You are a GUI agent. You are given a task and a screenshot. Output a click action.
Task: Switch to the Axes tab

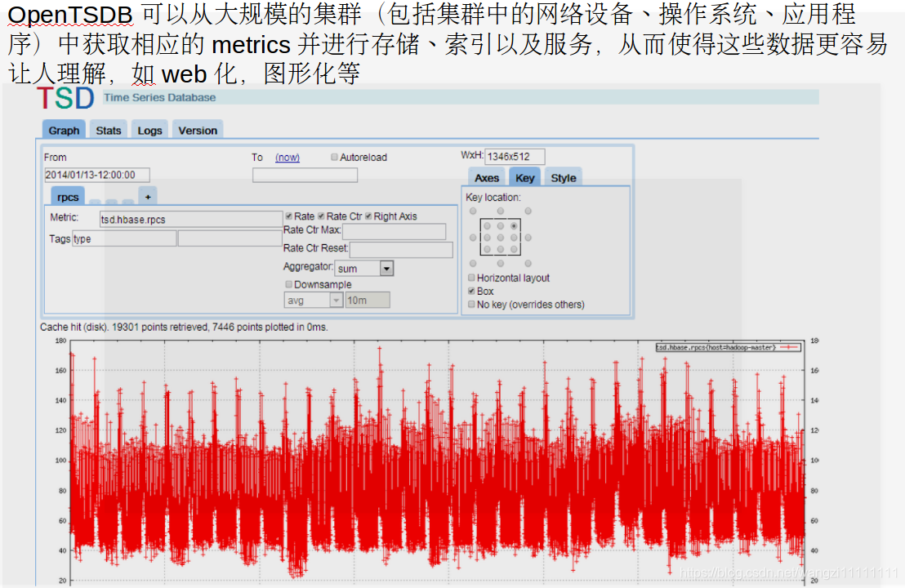pos(487,178)
